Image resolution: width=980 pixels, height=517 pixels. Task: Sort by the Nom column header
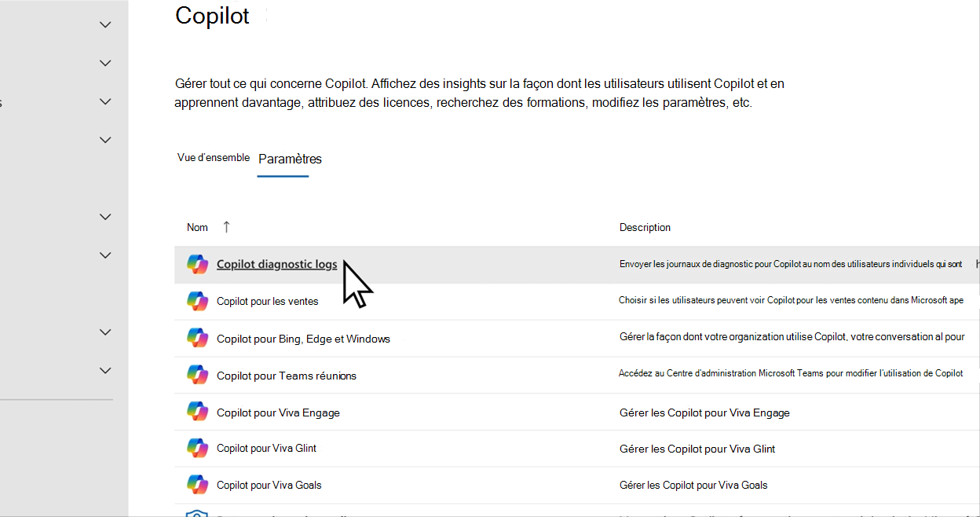point(197,227)
